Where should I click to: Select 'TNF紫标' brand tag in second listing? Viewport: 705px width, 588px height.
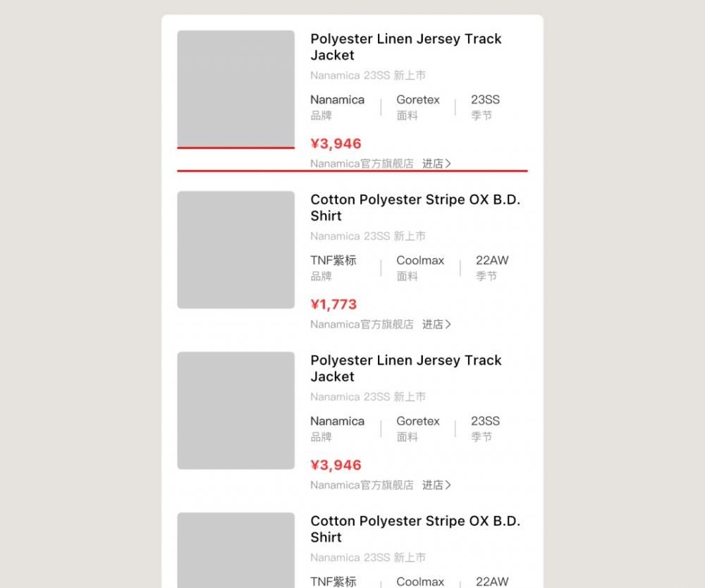click(333, 260)
